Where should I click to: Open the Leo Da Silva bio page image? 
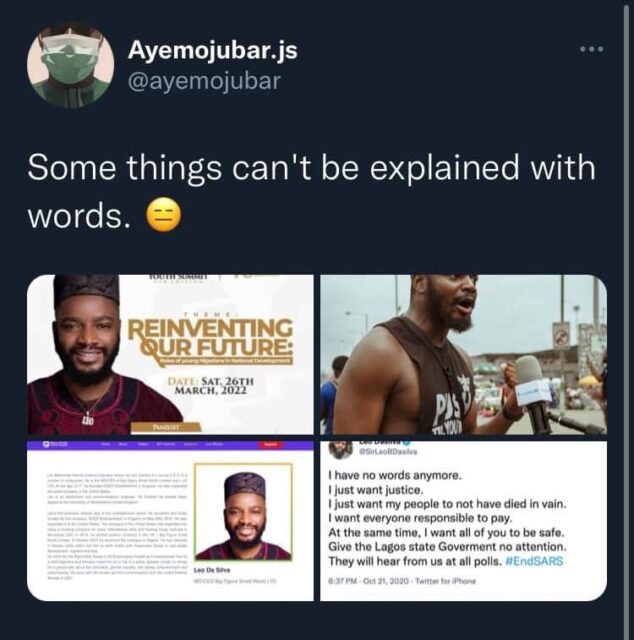point(170,520)
